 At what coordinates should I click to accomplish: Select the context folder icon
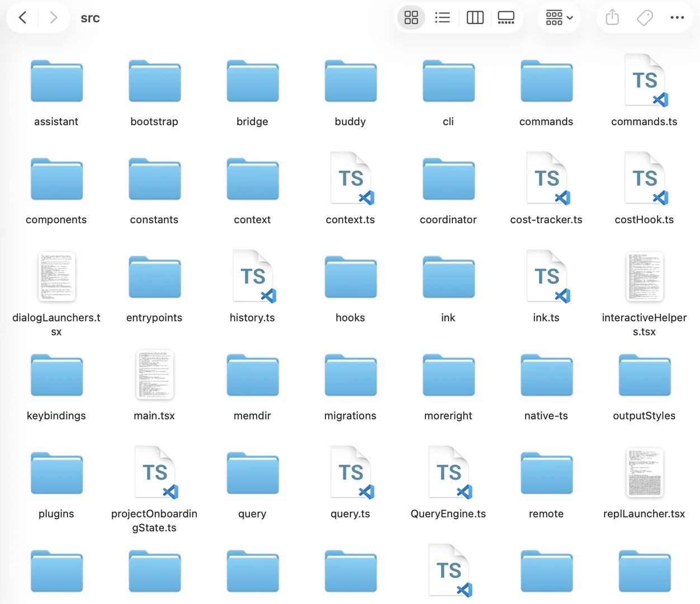point(253,179)
